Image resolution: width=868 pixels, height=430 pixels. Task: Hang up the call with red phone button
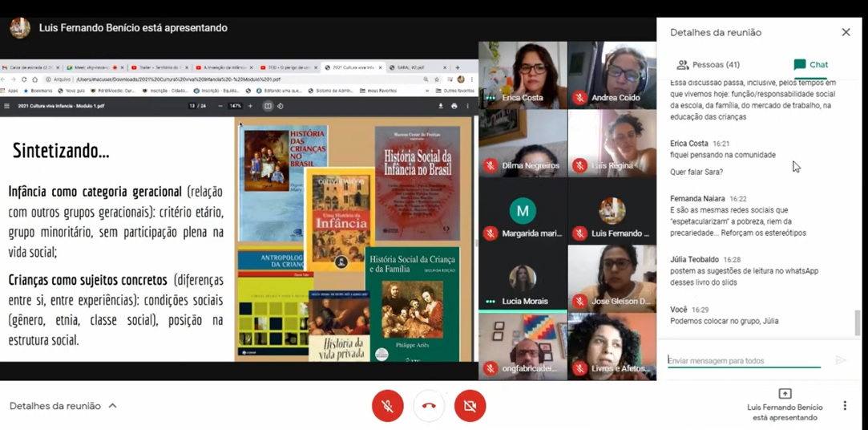coord(429,406)
